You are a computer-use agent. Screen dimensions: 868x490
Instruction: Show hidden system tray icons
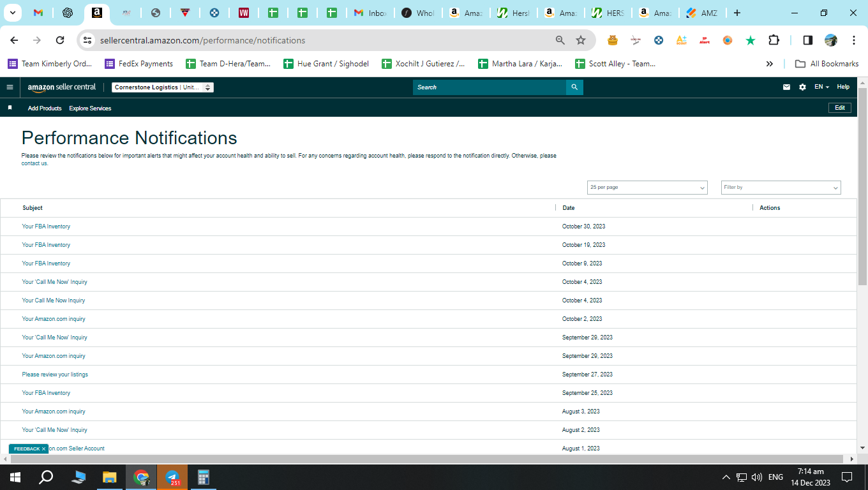(x=726, y=477)
